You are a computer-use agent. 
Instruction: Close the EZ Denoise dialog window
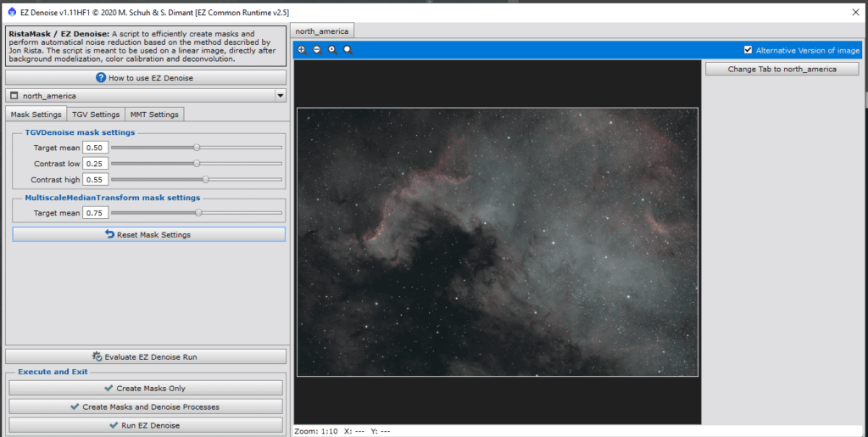[x=855, y=12]
